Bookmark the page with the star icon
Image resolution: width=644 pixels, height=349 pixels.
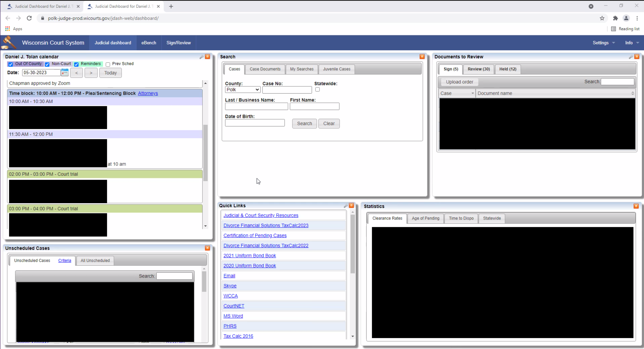pyautogui.click(x=602, y=18)
